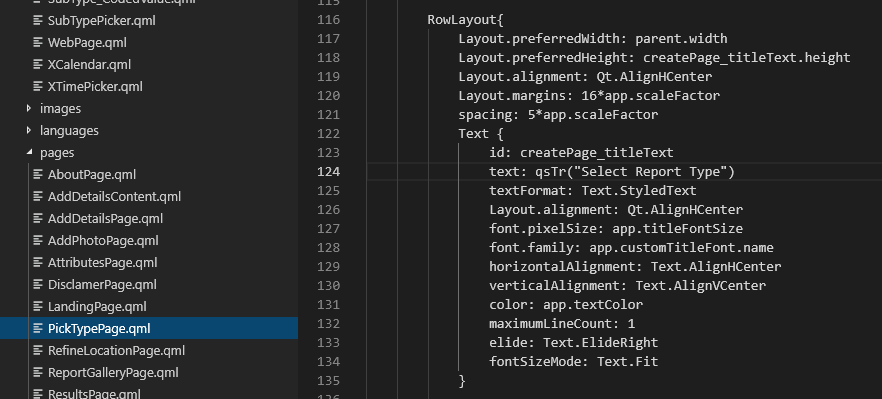Open AboutPage.qml file
The height and width of the screenshot is (399, 882).
click(92, 174)
